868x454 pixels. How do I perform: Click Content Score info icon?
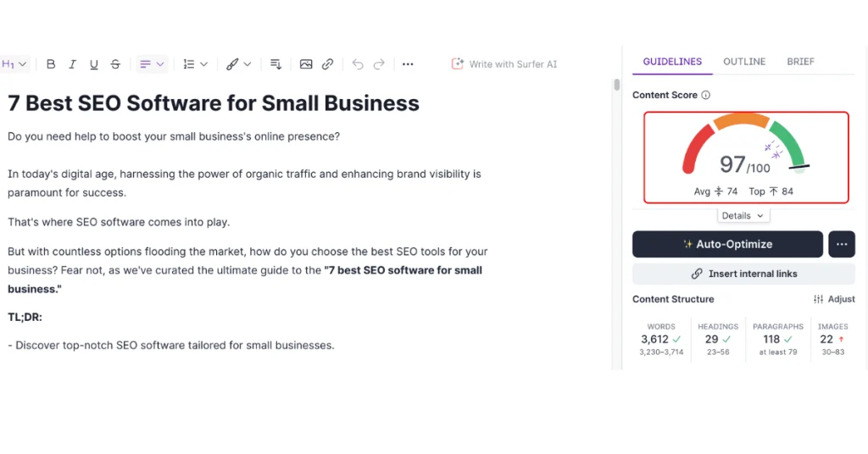point(706,95)
